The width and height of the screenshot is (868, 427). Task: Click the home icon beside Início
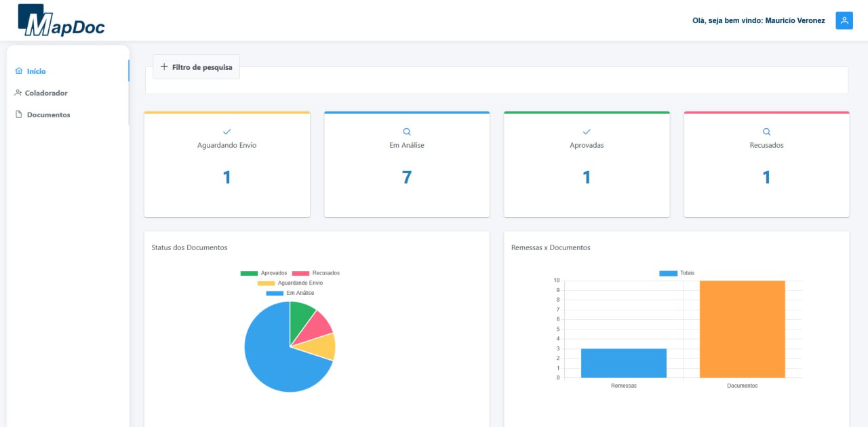coord(18,71)
